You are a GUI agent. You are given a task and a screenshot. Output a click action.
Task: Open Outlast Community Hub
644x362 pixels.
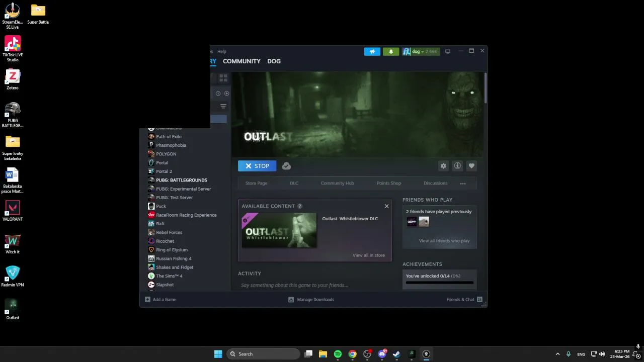(x=337, y=184)
